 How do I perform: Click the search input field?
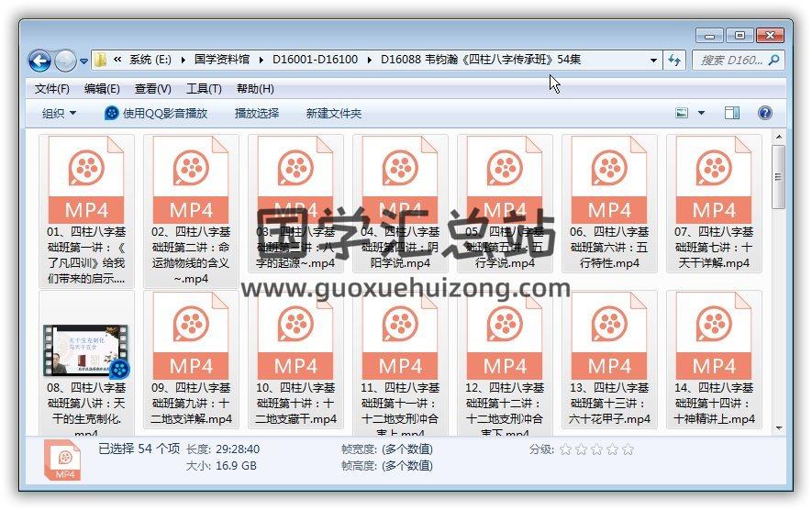pyautogui.click(x=729, y=60)
